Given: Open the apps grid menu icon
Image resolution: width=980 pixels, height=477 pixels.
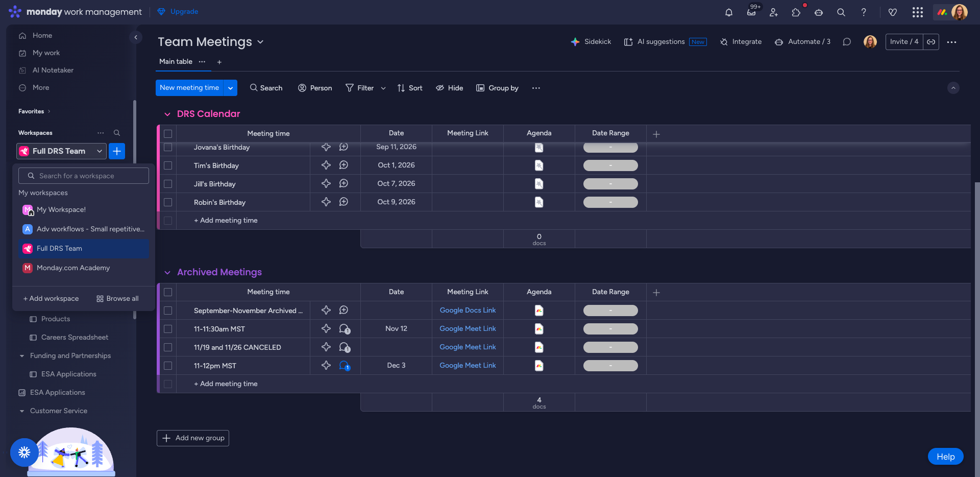Looking at the screenshot, I should pyautogui.click(x=917, y=12).
